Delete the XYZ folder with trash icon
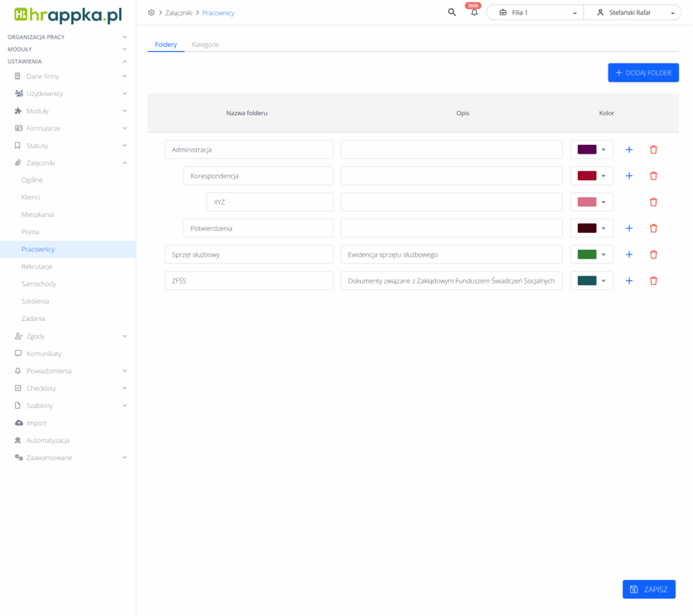 pos(653,202)
